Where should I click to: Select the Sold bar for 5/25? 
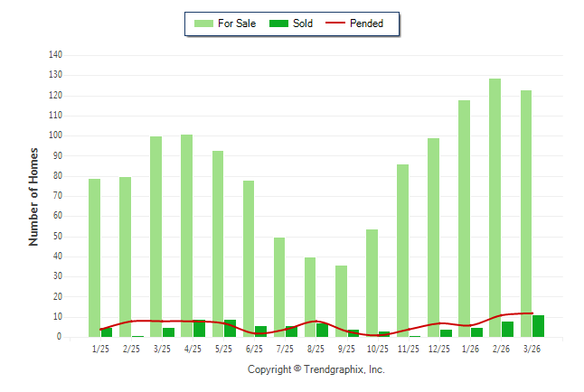230,329
